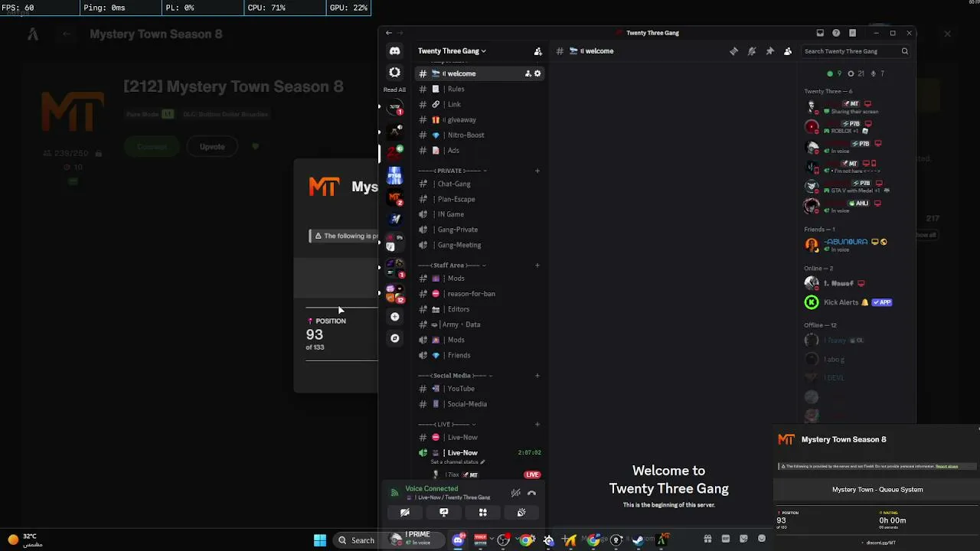Click Read All button in server bar

pyautogui.click(x=394, y=90)
